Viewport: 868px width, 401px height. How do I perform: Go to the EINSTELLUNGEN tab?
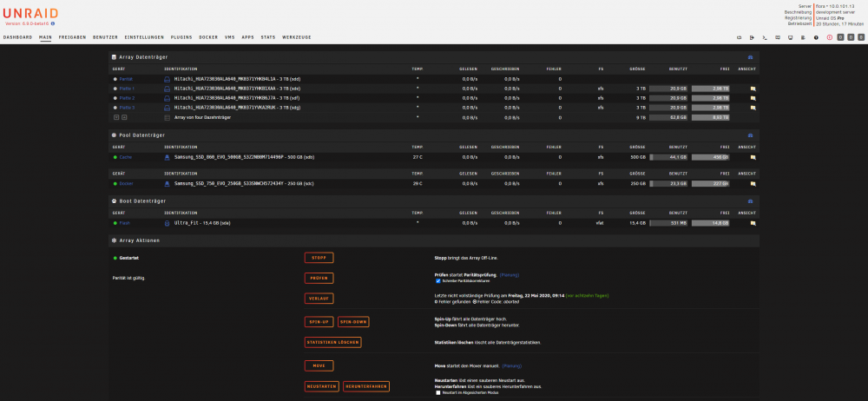[144, 37]
